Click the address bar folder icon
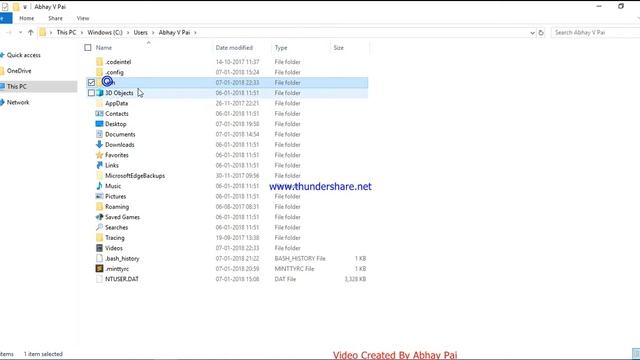Image resolution: width=640 pixels, height=360 pixels. pyautogui.click(x=43, y=33)
